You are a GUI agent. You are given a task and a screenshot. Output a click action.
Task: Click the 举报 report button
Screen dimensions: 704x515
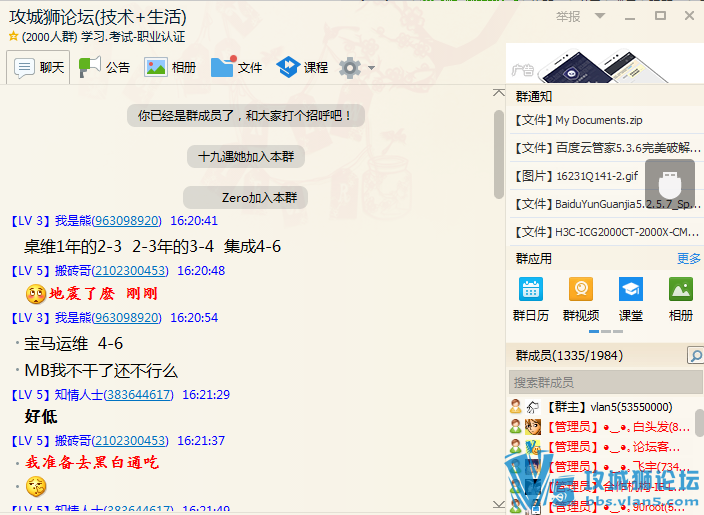click(568, 17)
